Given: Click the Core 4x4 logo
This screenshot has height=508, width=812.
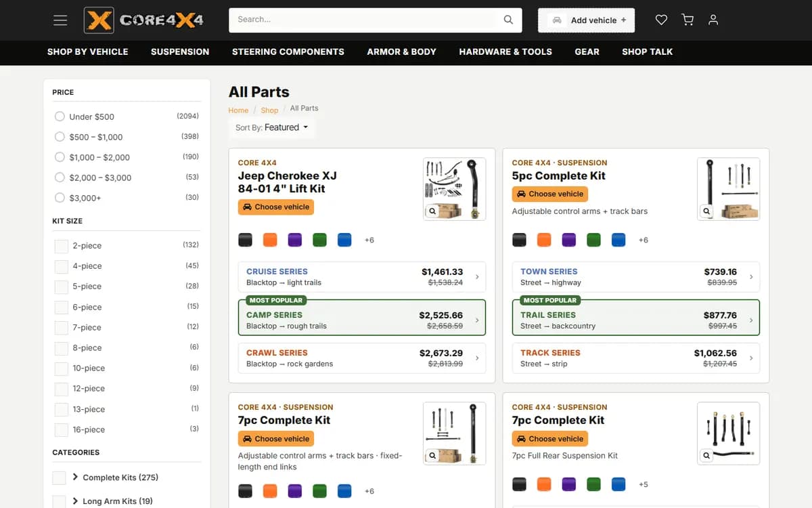Looking at the screenshot, I should [x=143, y=20].
